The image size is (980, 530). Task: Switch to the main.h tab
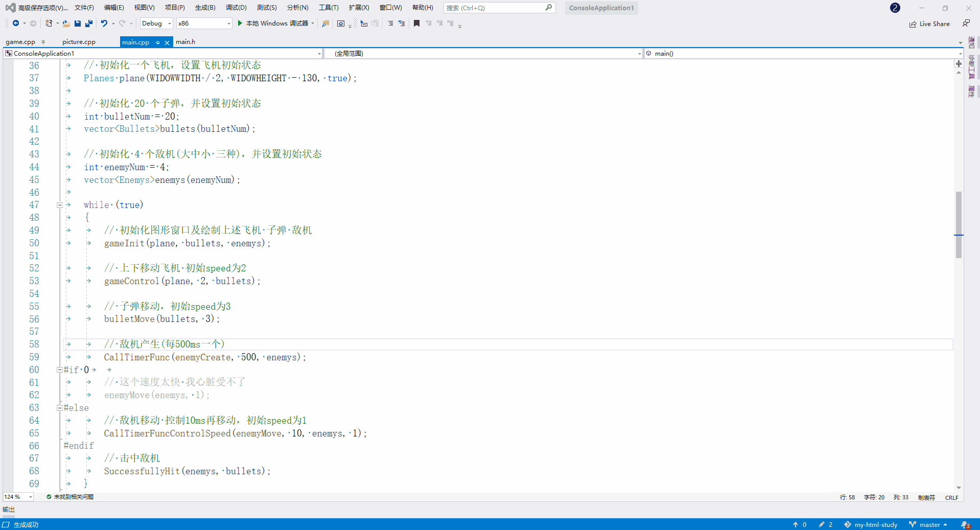pyautogui.click(x=185, y=42)
